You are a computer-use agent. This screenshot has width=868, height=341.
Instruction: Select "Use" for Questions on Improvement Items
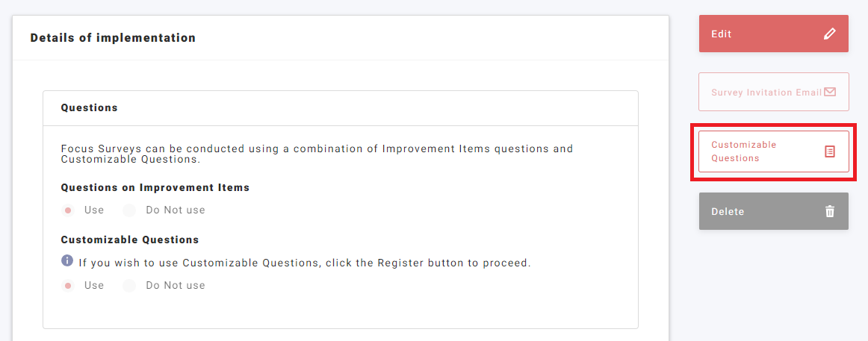click(x=68, y=210)
